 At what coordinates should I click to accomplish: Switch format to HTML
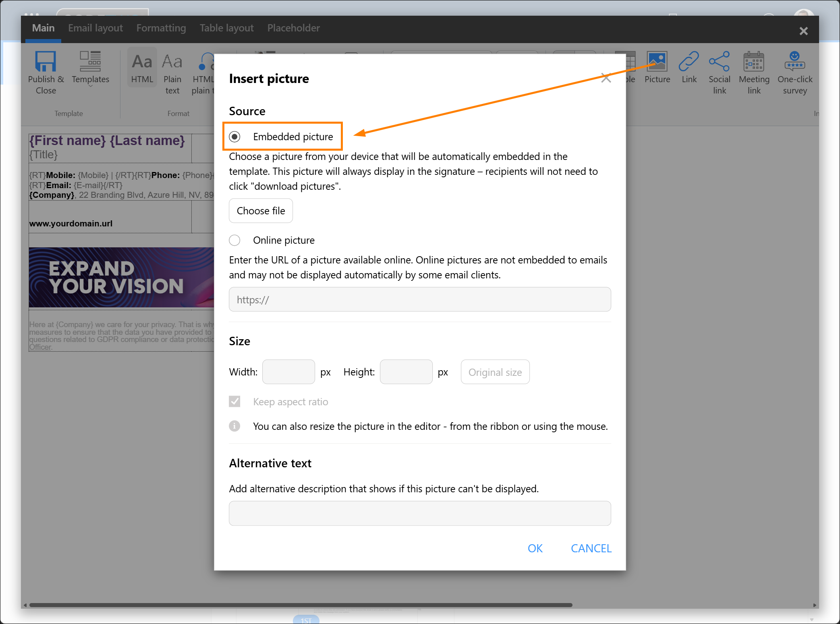pos(142,68)
